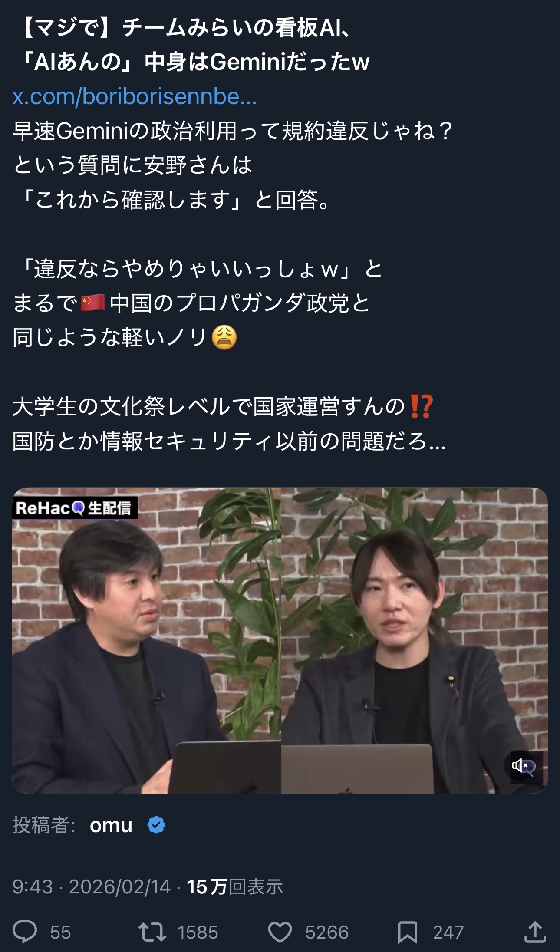This screenshot has height=952, width=560.
Task: Tap the 55 replies count
Action: (60, 932)
